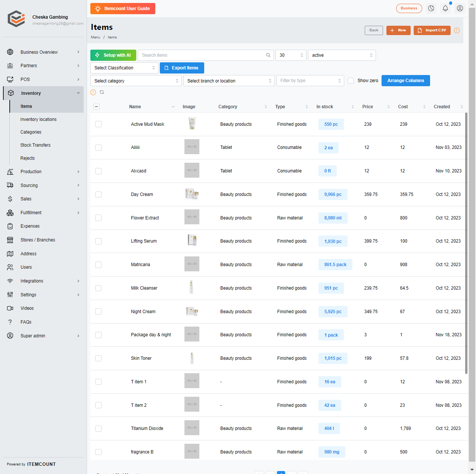Screen dimensions: 476x474
Task: Click the Inventory cube icon
Action: coord(11,93)
